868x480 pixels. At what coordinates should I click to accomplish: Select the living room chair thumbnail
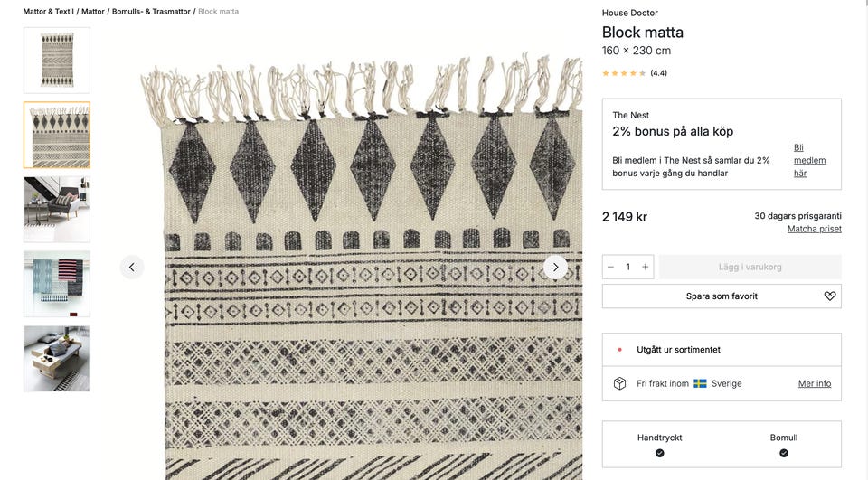[x=57, y=210]
